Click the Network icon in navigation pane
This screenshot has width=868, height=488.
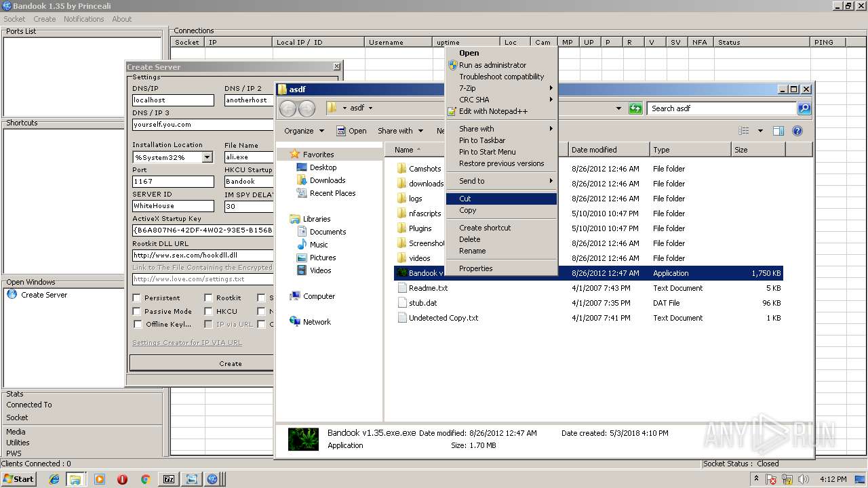pos(295,322)
